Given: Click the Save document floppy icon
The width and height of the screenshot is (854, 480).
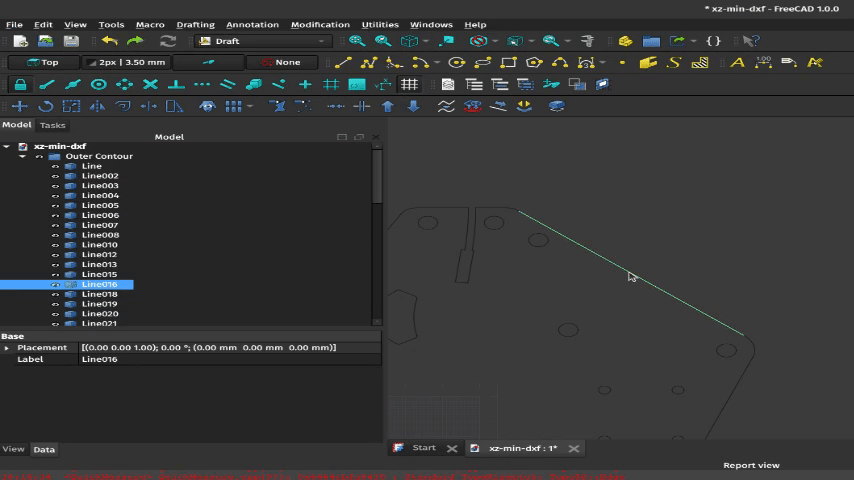Looking at the screenshot, I should coord(71,41).
